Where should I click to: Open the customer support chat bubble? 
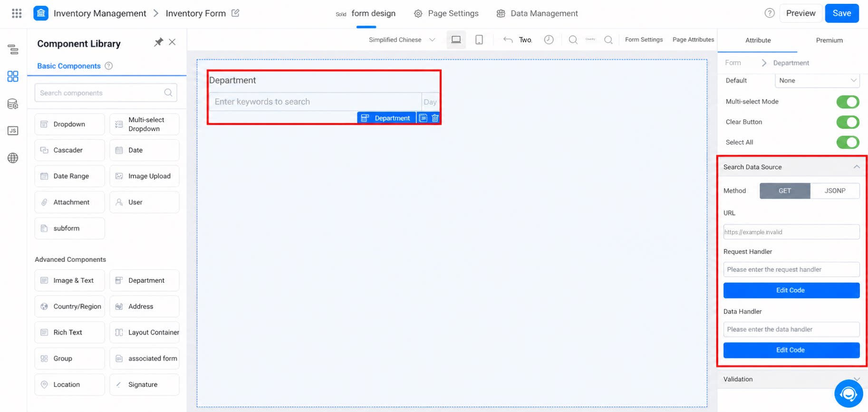tap(849, 393)
